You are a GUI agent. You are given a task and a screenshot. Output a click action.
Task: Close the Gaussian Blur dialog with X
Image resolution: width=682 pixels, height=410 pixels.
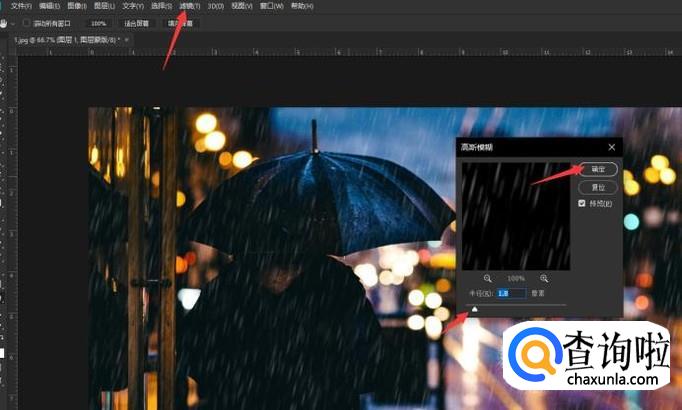(611, 147)
